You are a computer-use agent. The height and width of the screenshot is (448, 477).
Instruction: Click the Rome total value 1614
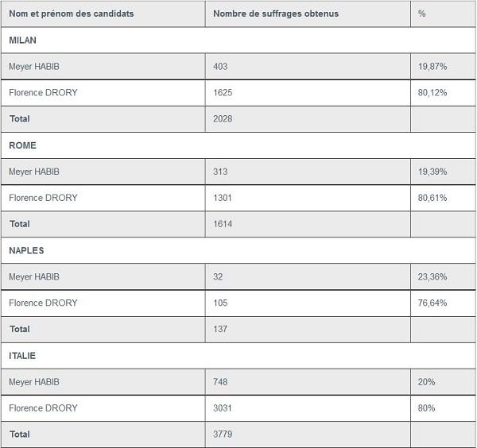(x=224, y=224)
